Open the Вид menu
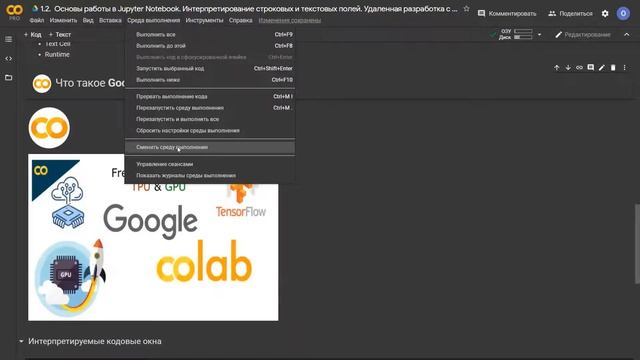 (x=88, y=20)
